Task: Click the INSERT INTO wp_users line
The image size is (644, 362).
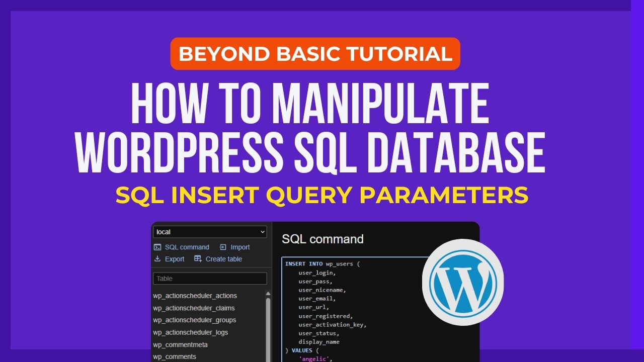Action: (x=323, y=263)
